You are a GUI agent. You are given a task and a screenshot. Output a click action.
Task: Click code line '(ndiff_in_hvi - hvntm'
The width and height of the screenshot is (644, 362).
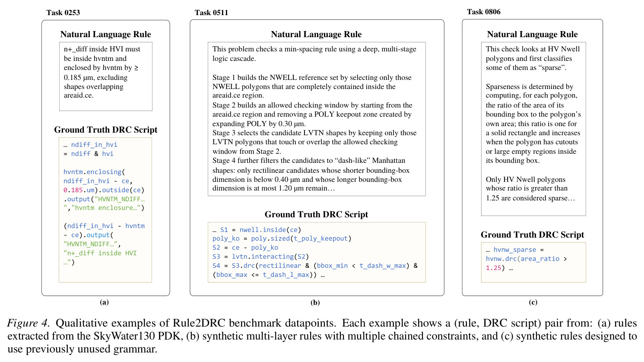(x=104, y=226)
